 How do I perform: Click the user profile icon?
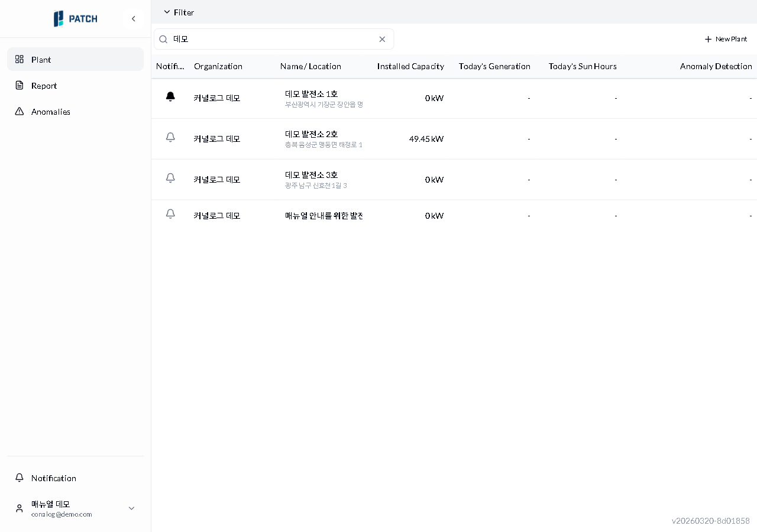[20, 508]
